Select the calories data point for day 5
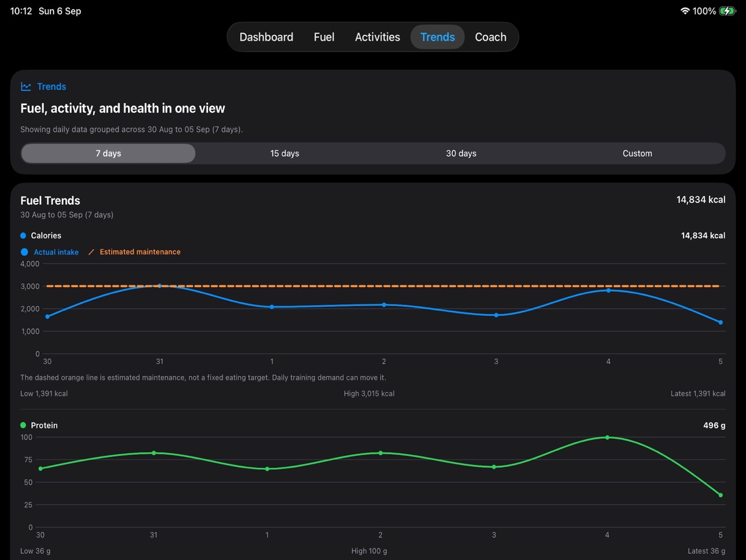Image resolution: width=746 pixels, height=560 pixels. [721, 322]
